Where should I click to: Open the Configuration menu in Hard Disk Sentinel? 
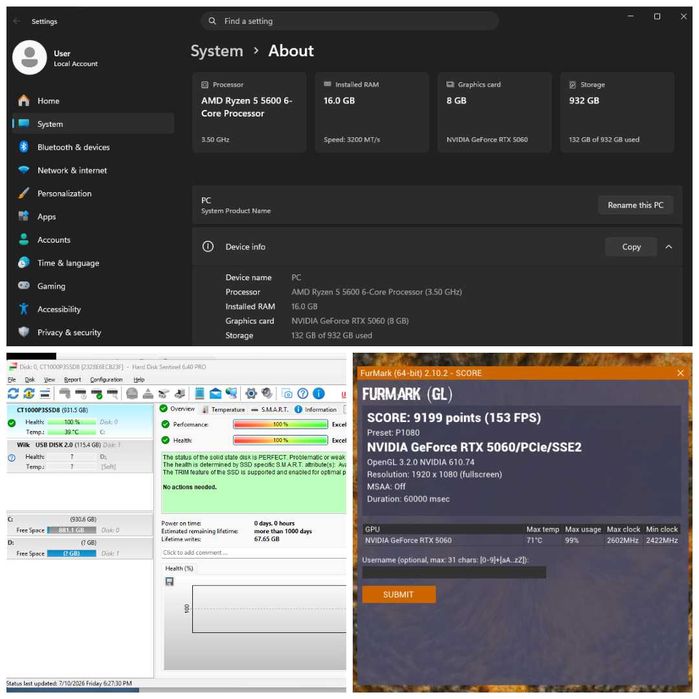106,379
